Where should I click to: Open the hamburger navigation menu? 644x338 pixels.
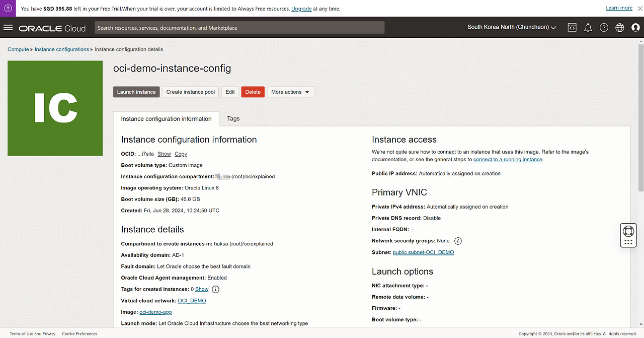8,28
